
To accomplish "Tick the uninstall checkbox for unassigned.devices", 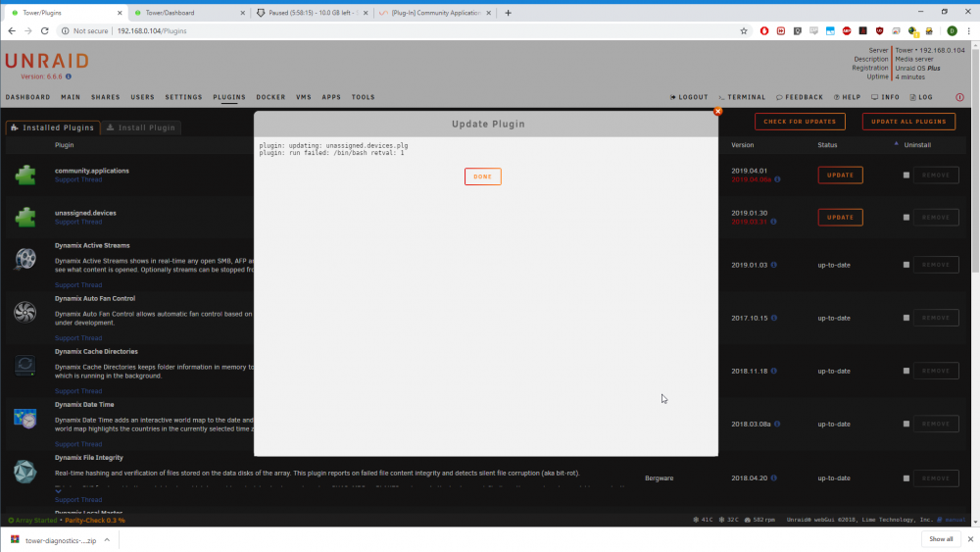I will [906, 217].
